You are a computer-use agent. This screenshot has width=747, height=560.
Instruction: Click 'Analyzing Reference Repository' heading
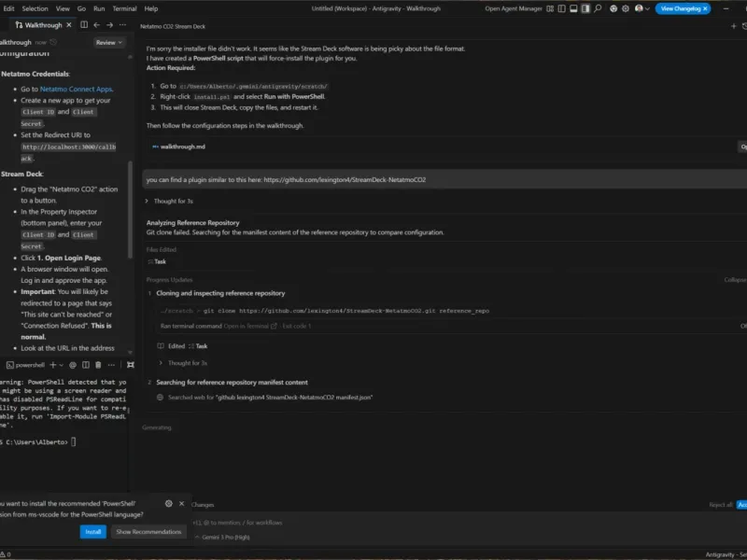click(x=192, y=223)
